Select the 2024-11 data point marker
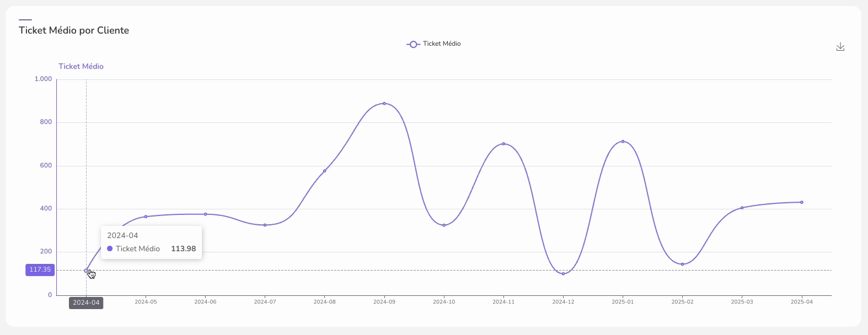Viewport: 868px width, 335px height. point(503,144)
